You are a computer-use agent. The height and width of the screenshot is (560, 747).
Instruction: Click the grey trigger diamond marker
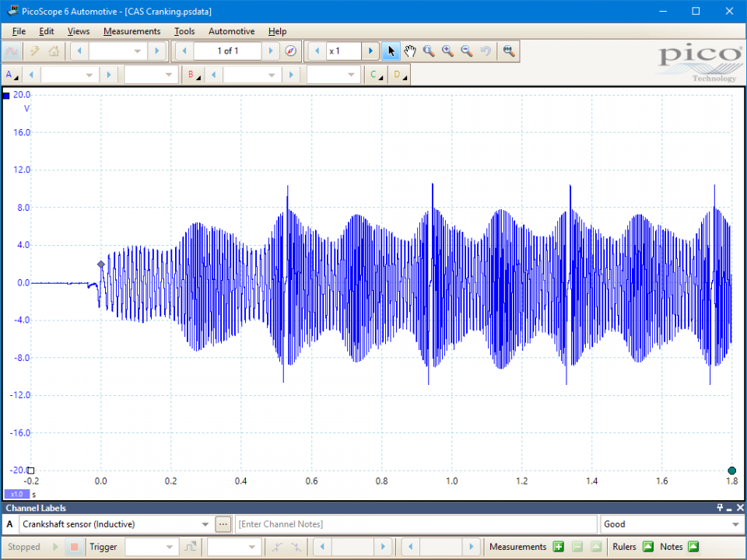(x=100, y=264)
